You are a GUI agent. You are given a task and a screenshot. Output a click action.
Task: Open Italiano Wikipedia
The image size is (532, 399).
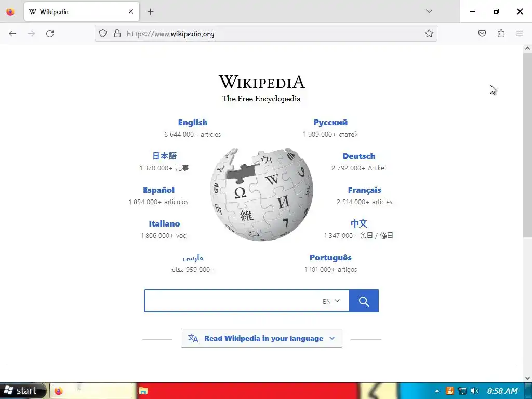coord(164,223)
